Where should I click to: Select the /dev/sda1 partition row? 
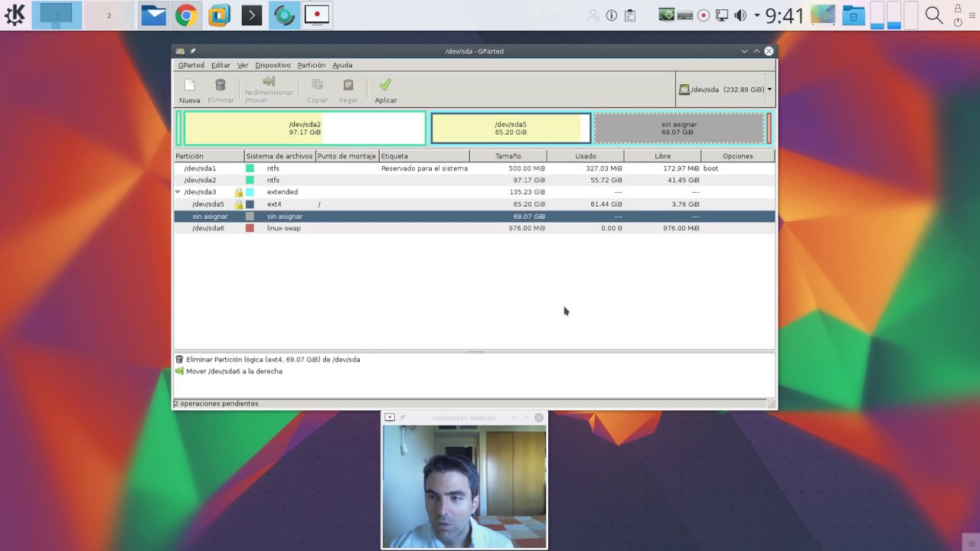coord(474,168)
